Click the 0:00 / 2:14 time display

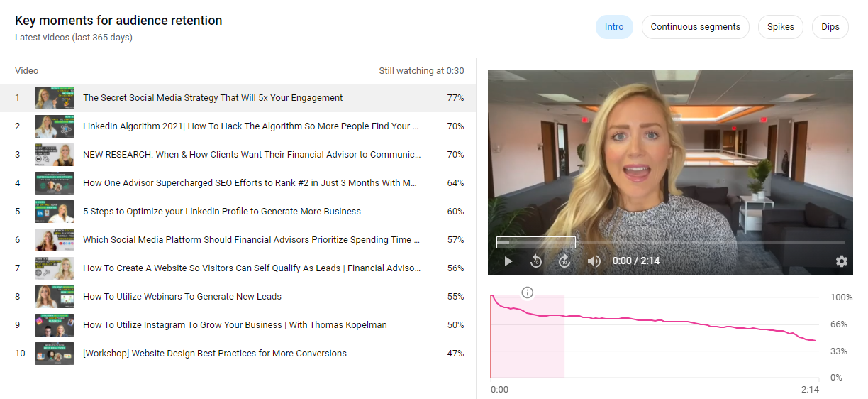click(x=635, y=261)
